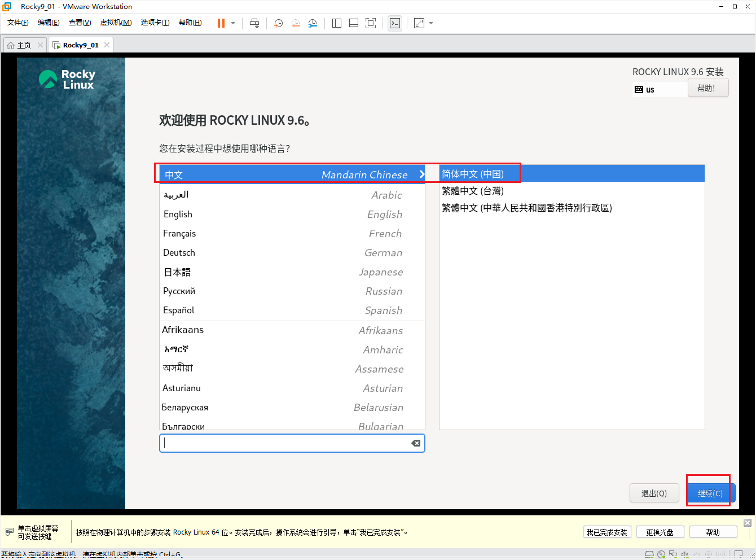Click the 帮助 button in the hint bar
This screenshot has width=756, height=560.
(713, 532)
